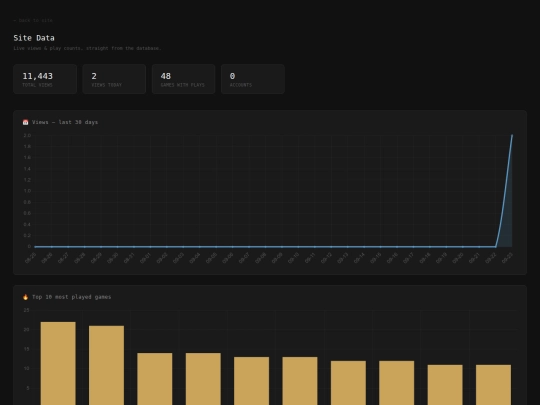Click the '0.2' y-axis label on views chart
Image resolution: width=540 pixels, height=405 pixels.
tap(27, 236)
